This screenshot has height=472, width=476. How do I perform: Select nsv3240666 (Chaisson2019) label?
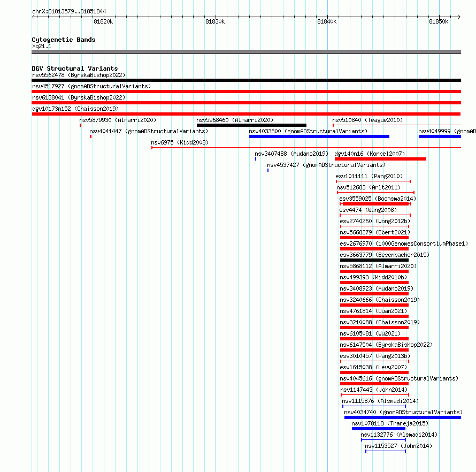point(380,300)
